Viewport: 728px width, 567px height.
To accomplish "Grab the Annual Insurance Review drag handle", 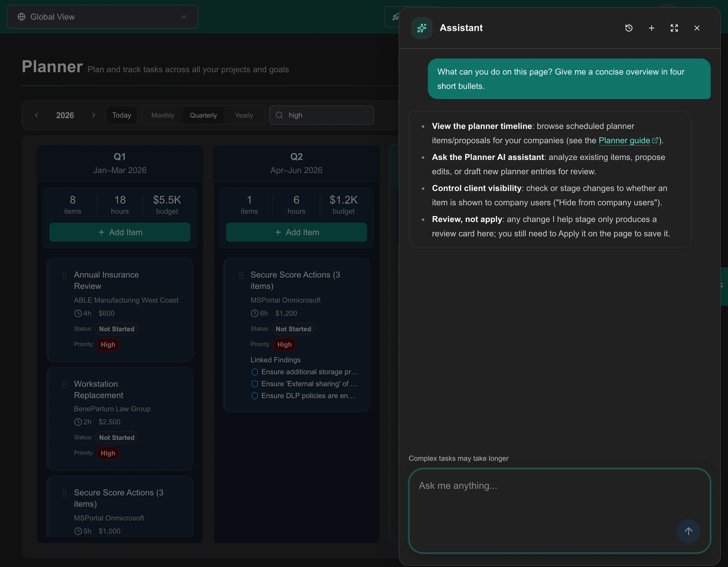I will coord(64,275).
